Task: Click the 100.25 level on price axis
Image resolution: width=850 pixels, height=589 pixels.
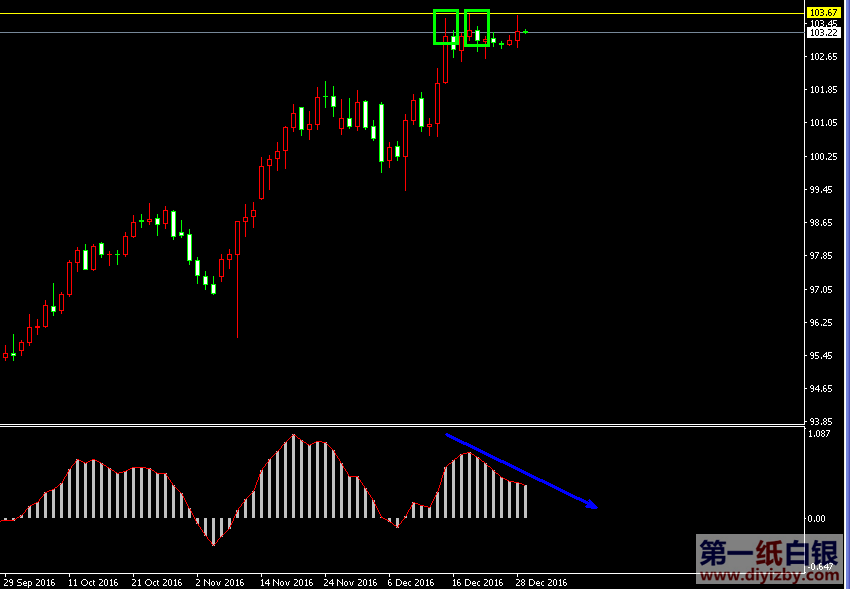Action: coord(822,156)
